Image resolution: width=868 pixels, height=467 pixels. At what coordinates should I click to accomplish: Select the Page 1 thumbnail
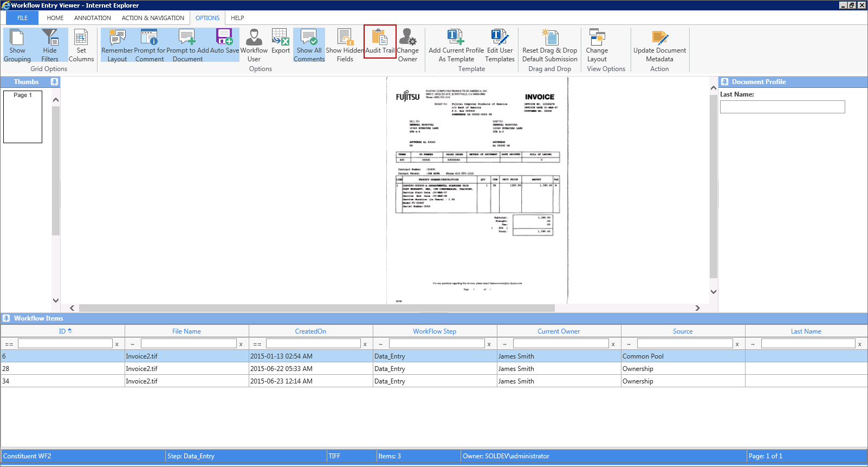coord(23,117)
